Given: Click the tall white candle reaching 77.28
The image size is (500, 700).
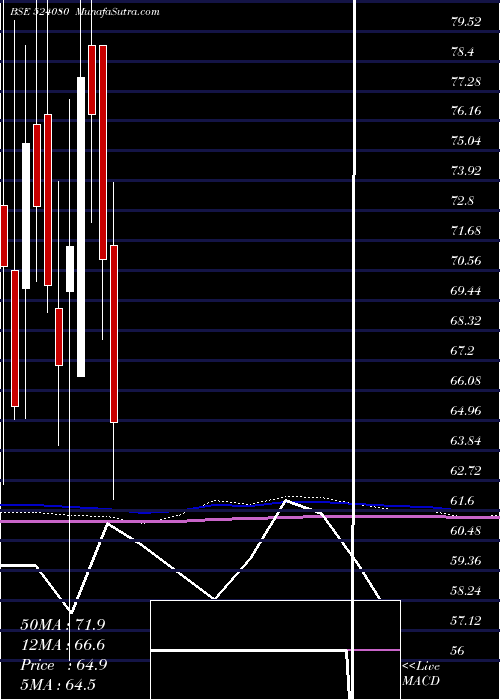Looking at the screenshot, I should click(x=81, y=227).
